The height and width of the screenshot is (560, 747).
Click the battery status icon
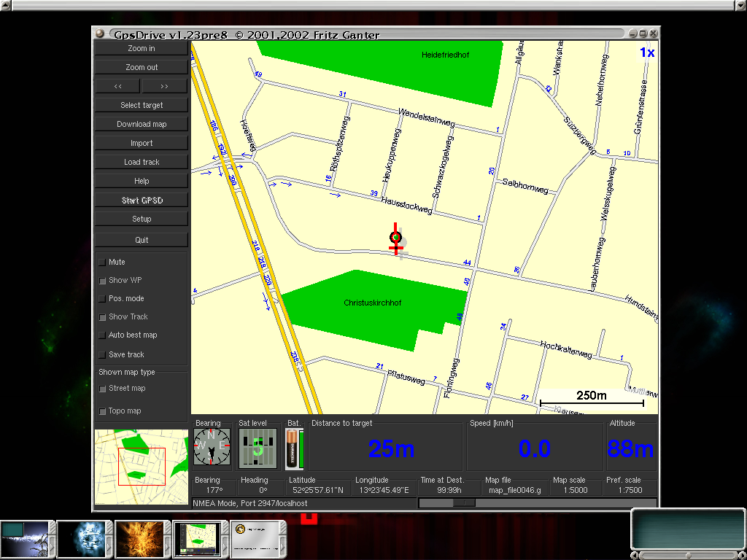point(295,448)
